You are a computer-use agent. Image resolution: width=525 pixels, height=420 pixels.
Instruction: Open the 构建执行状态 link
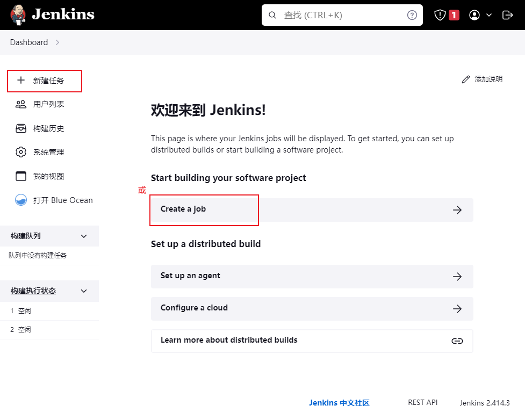click(33, 291)
